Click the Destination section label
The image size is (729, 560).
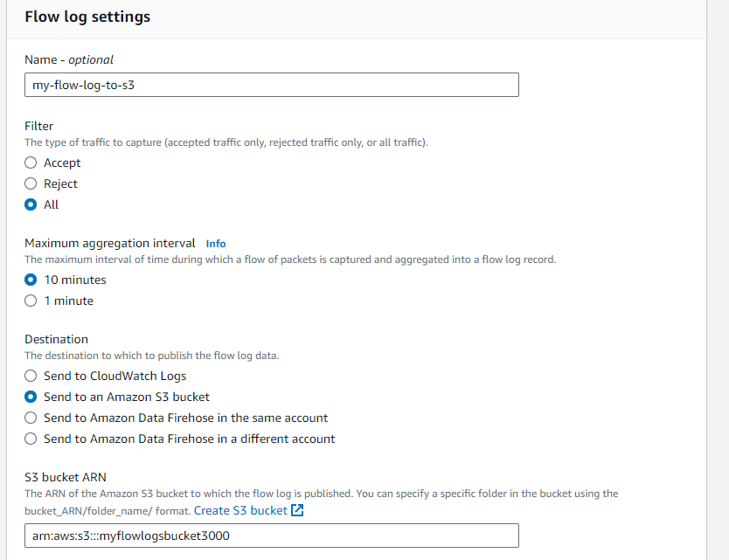(56, 339)
